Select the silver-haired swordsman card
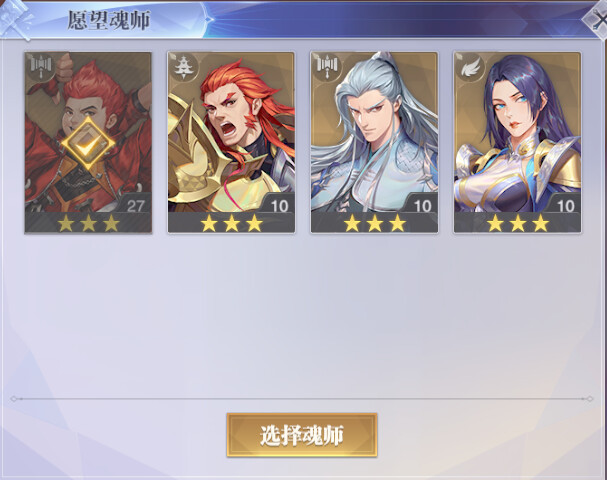This screenshot has height=480, width=607. pos(374,142)
